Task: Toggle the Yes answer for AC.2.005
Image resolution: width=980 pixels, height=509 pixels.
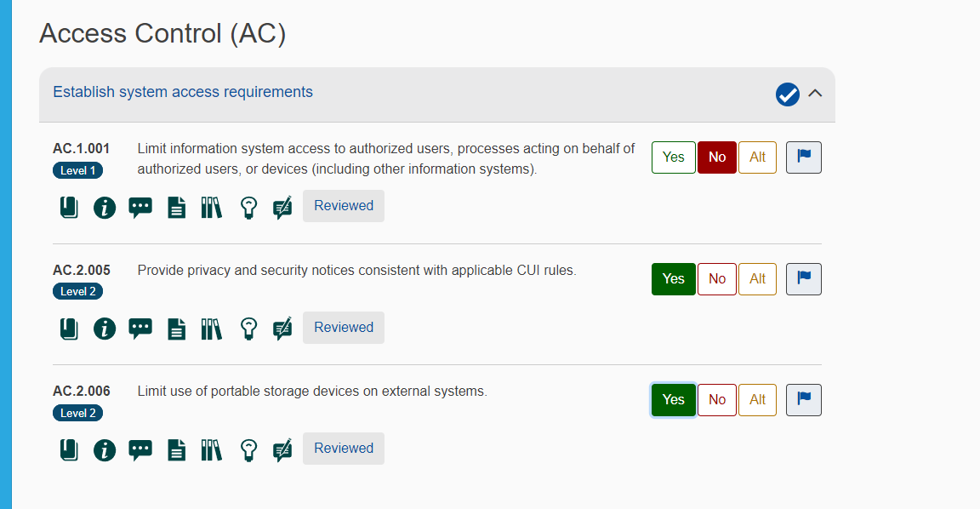Action: pyautogui.click(x=673, y=278)
